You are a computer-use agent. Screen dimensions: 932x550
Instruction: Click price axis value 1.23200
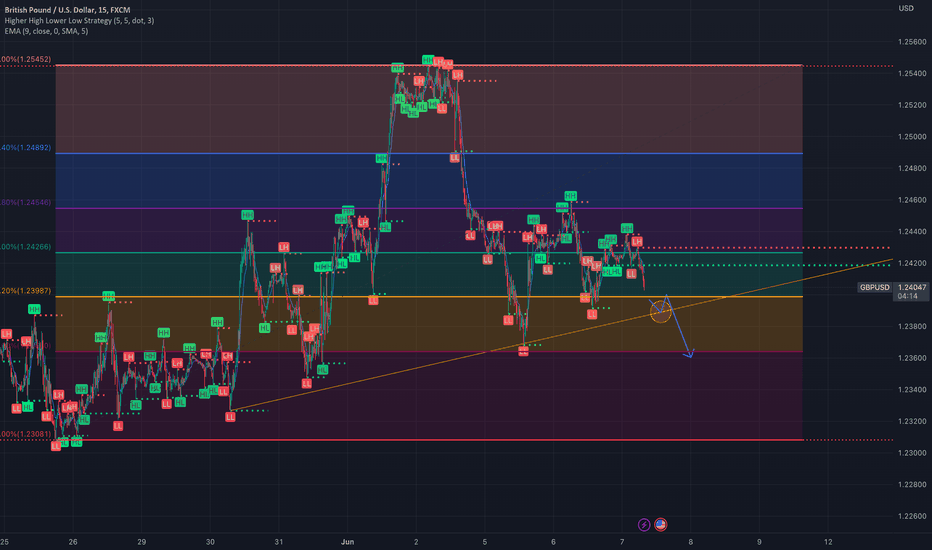[912, 421]
